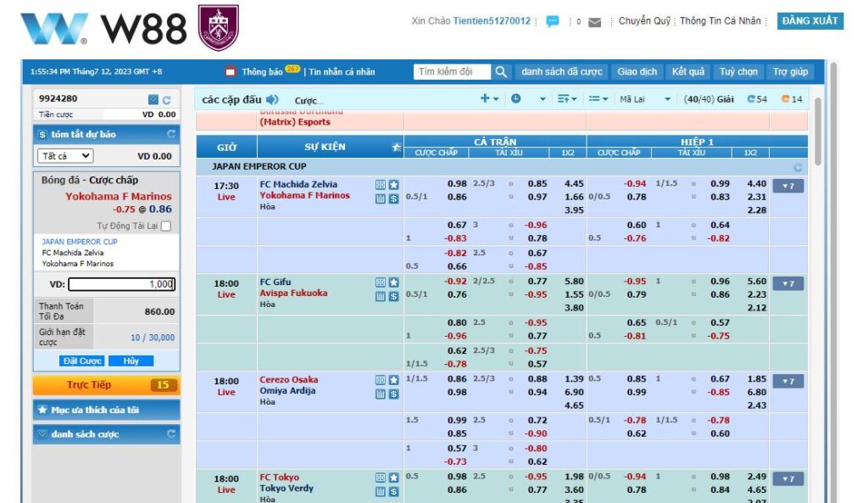
Task: Open the mail envelope icon in header
Action: (594, 22)
